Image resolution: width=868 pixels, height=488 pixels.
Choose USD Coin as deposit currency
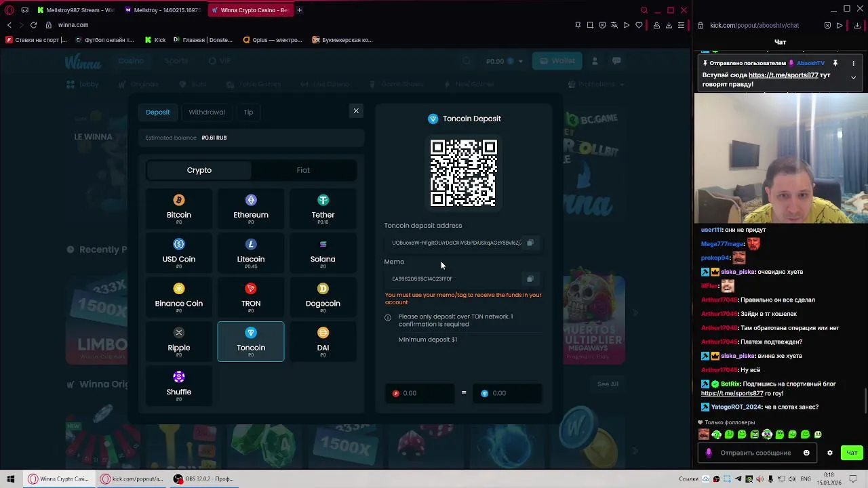(x=179, y=253)
